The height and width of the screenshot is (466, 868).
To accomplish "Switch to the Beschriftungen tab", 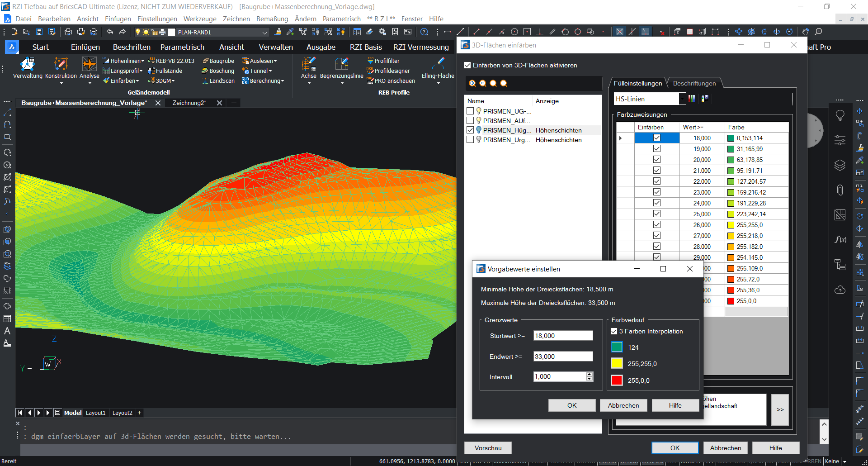I will click(x=694, y=83).
